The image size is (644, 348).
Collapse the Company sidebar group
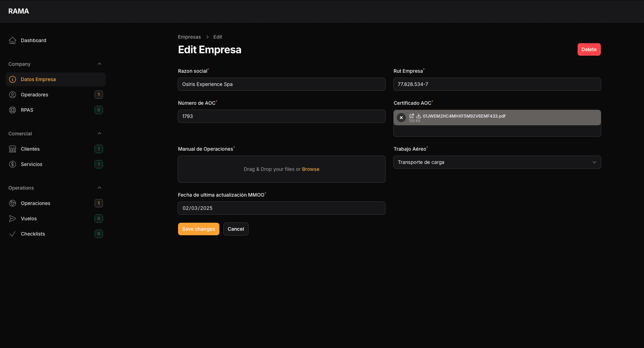[x=99, y=64]
